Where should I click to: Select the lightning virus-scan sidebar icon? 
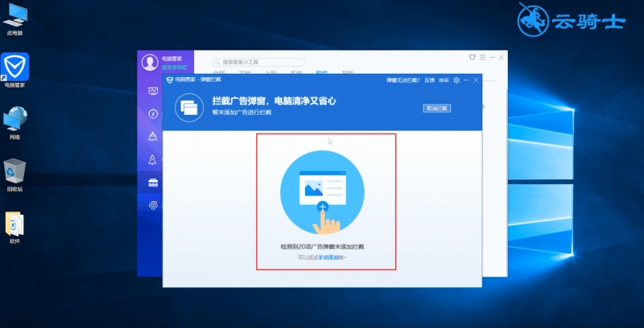coord(153,113)
